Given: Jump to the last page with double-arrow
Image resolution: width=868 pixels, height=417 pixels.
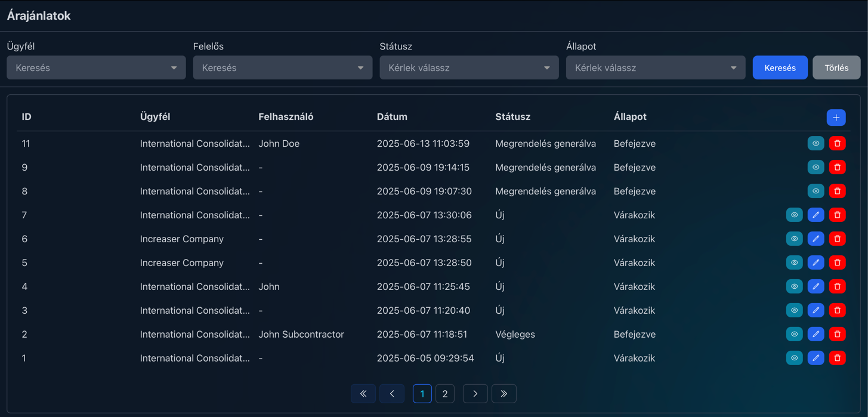Looking at the screenshot, I should (503, 394).
